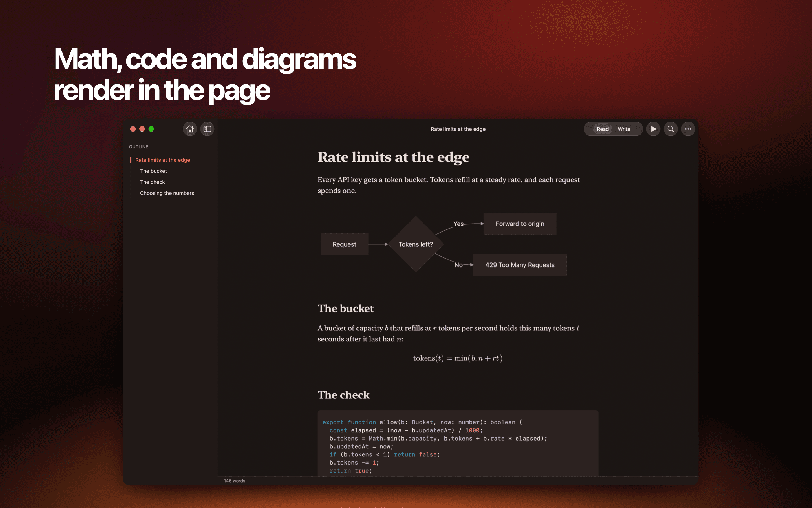The width and height of the screenshot is (812, 508).
Task: Select 'Rate limits at the edge' outline item
Action: [x=163, y=160]
